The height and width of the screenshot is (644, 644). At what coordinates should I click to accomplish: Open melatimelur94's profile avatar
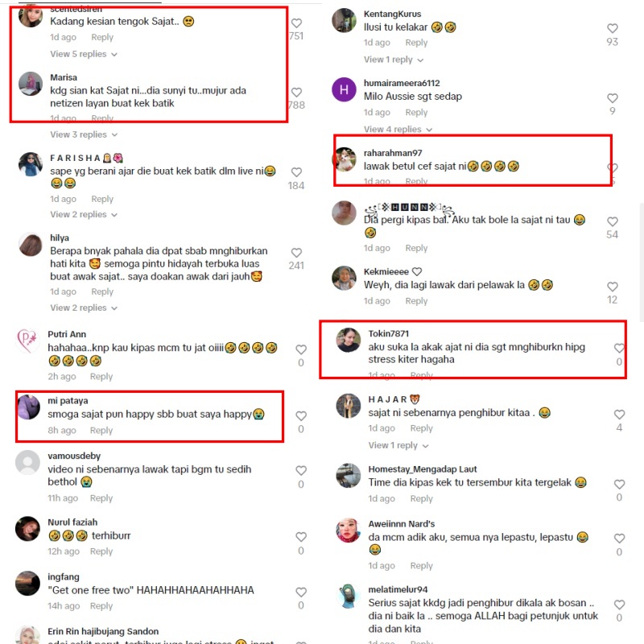point(349,596)
